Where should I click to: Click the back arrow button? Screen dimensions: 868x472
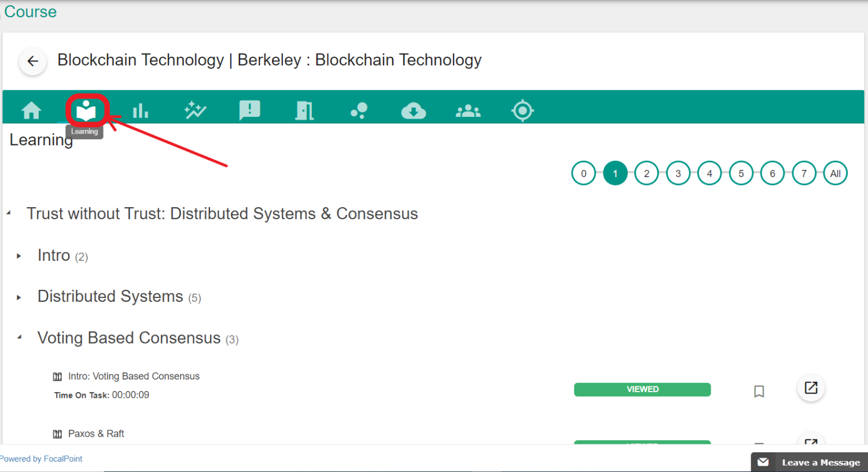[33, 61]
